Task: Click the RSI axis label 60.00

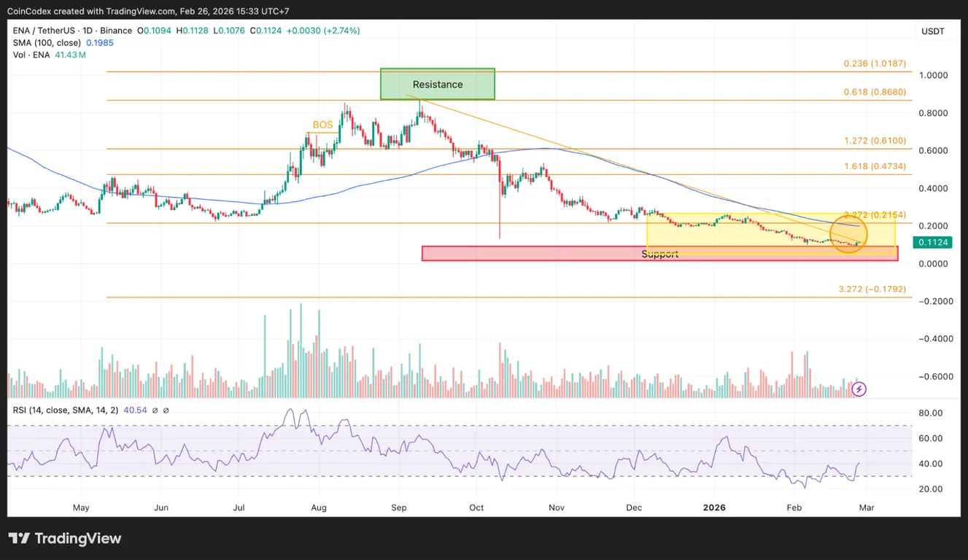Action: click(932, 438)
